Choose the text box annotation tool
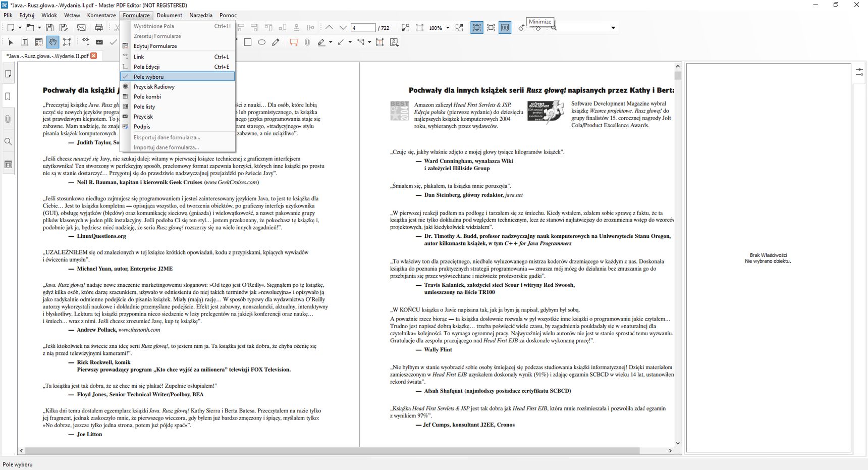This screenshot has width=868, height=470. click(379, 42)
